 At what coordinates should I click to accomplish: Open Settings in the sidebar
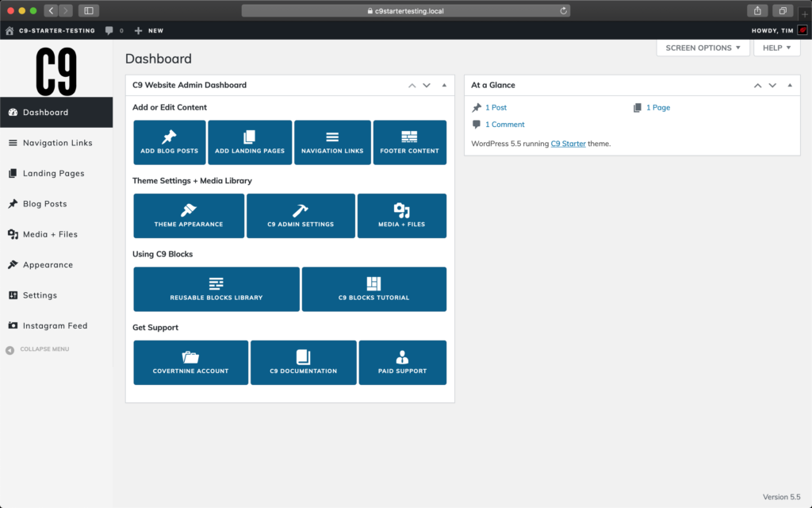(56, 295)
